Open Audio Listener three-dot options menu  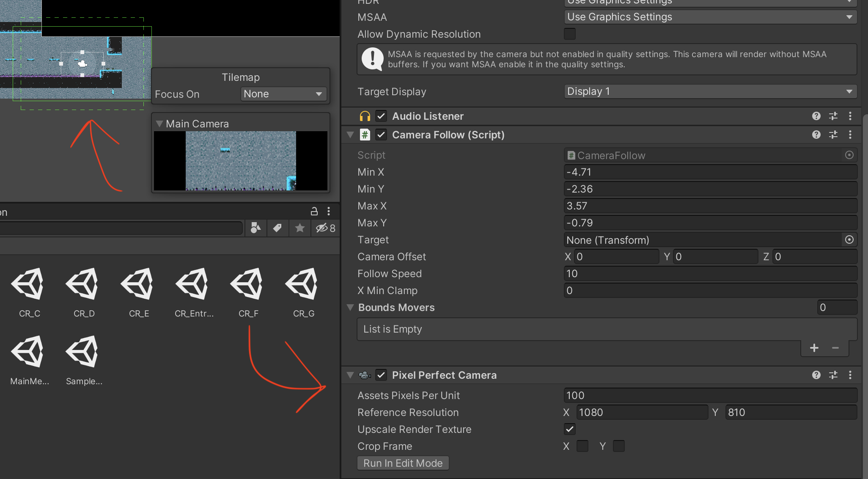850,116
